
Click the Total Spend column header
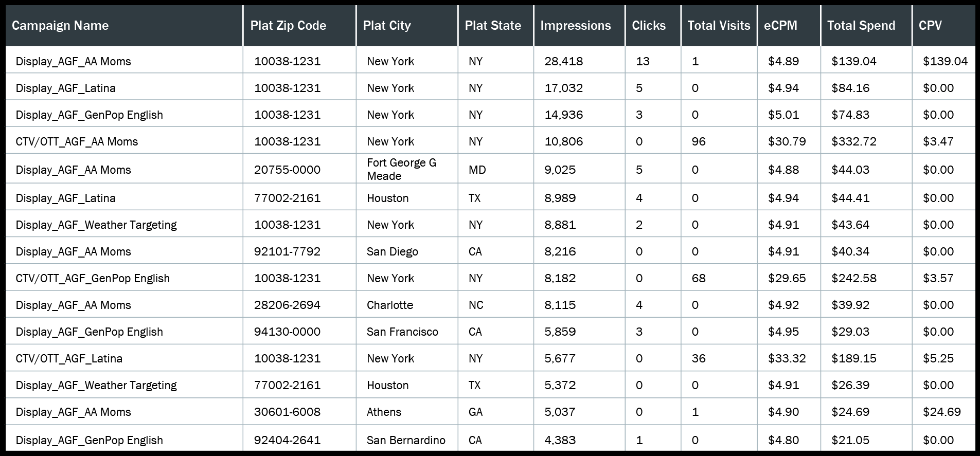click(861, 26)
